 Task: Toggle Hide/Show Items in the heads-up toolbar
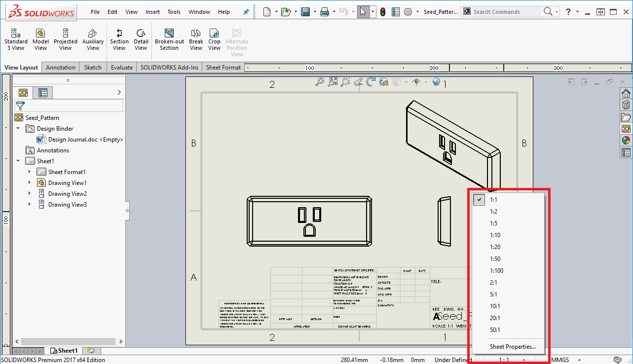[417, 81]
